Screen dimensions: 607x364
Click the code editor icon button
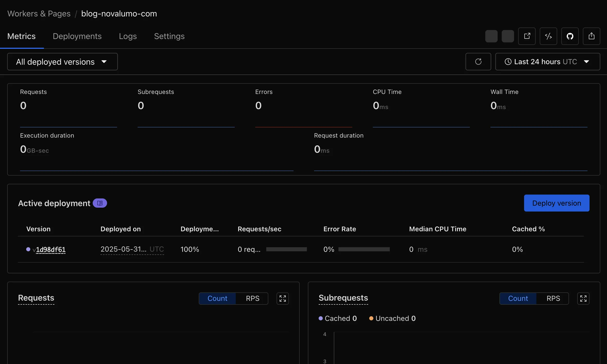(548, 36)
